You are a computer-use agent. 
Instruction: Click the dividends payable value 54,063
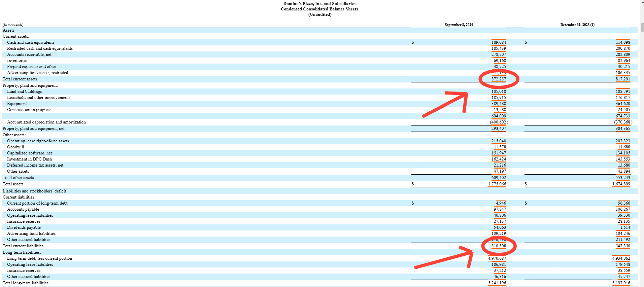pyautogui.click(x=500, y=227)
